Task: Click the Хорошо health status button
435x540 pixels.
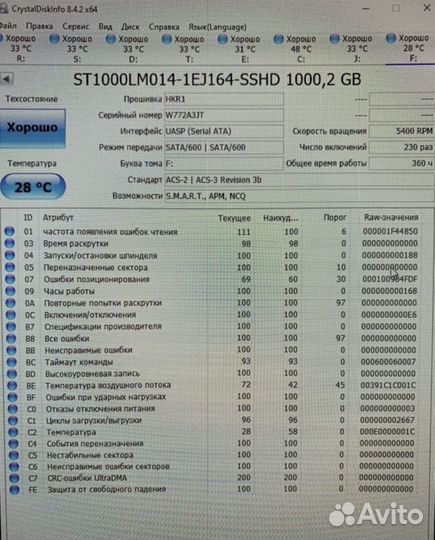Action: [33, 128]
